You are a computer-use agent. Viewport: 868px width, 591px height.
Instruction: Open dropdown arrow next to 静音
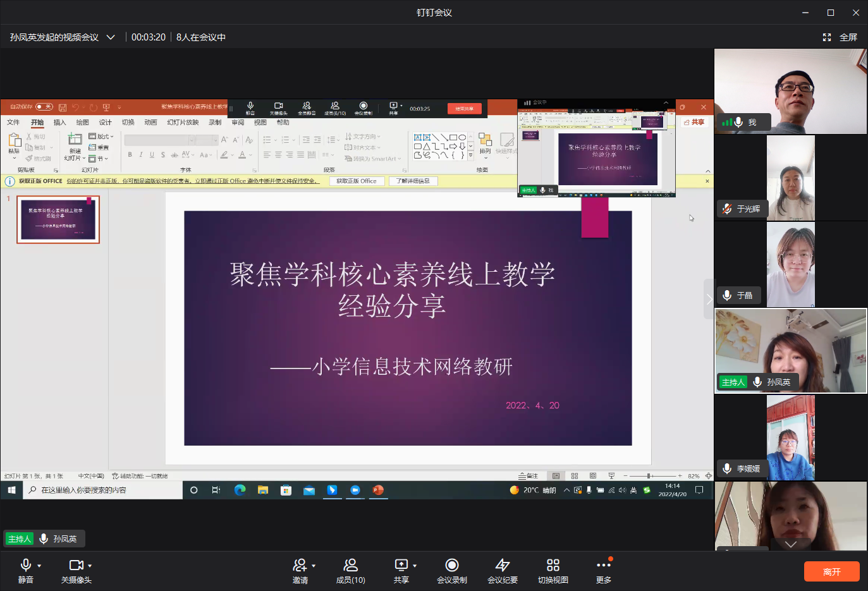(39, 566)
